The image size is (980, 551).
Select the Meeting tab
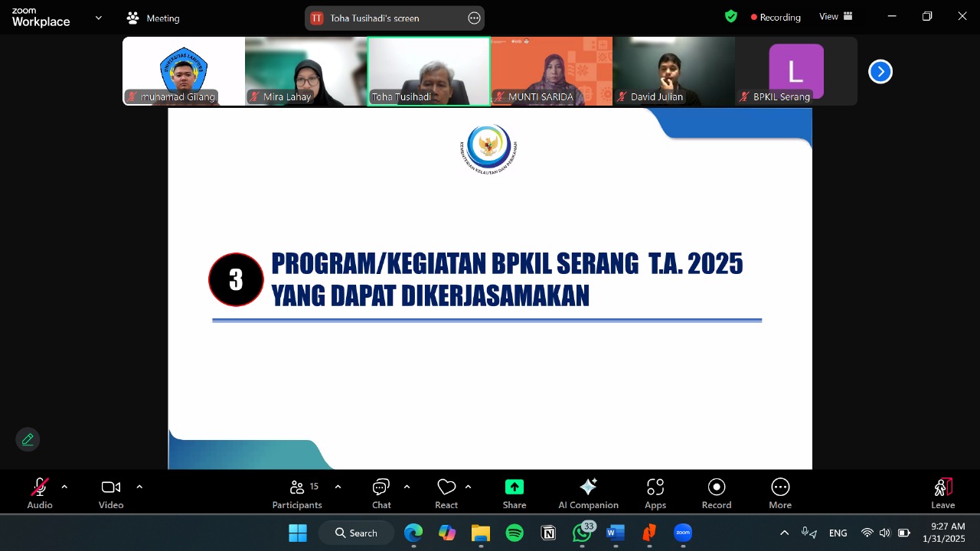(x=153, y=18)
